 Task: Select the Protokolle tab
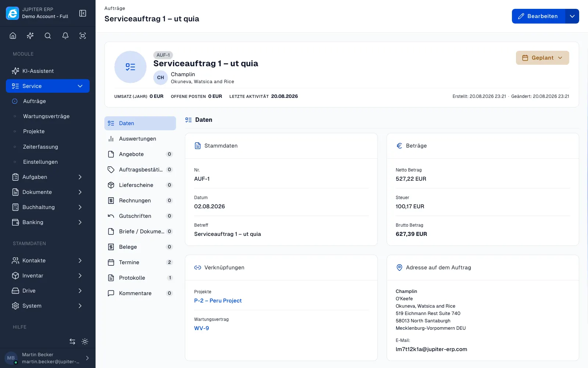pos(140,278)
